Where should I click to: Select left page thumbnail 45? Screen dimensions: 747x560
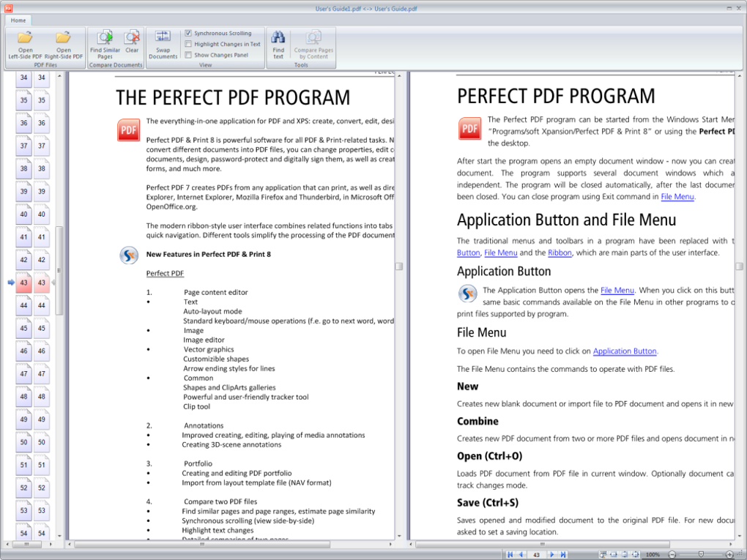pos(24,328)
